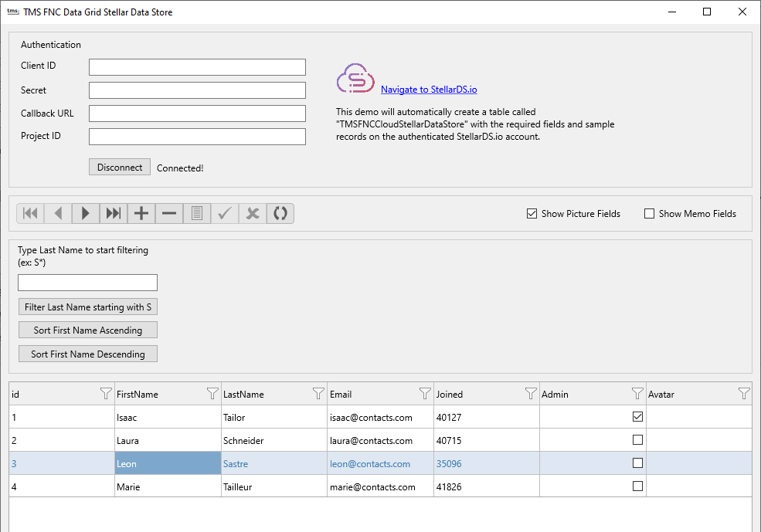Select email isaac@contacts.com
Screen dimensions: 761x532
[x=380, y=417]
